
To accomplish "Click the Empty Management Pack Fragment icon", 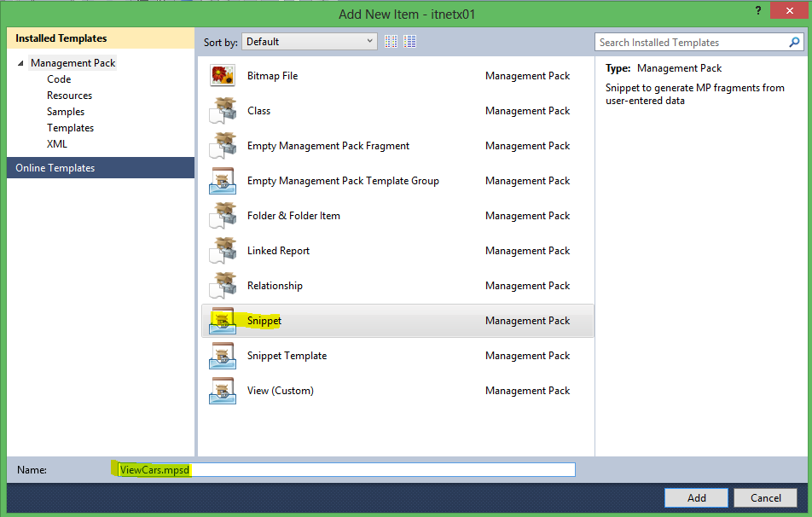I will click(223, 146).
